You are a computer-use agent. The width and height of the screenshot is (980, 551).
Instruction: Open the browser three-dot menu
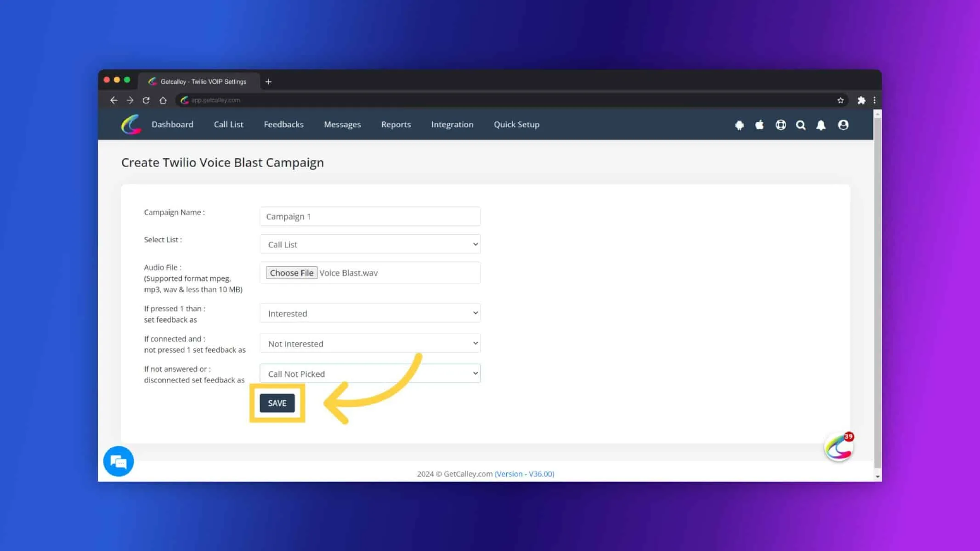(x=874, y=100)
